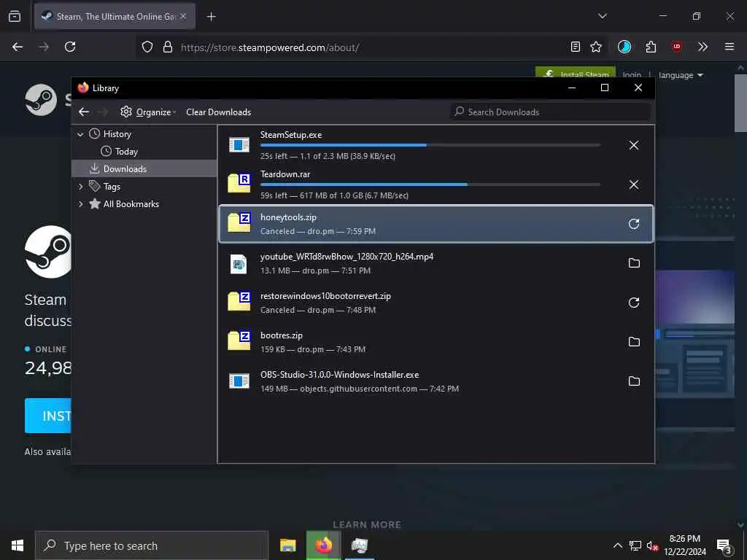This screenshot has height=560, width=747.
Task: Open Firefox tracking protection shield
Action: pyautogui.click(x=147, y=47)
